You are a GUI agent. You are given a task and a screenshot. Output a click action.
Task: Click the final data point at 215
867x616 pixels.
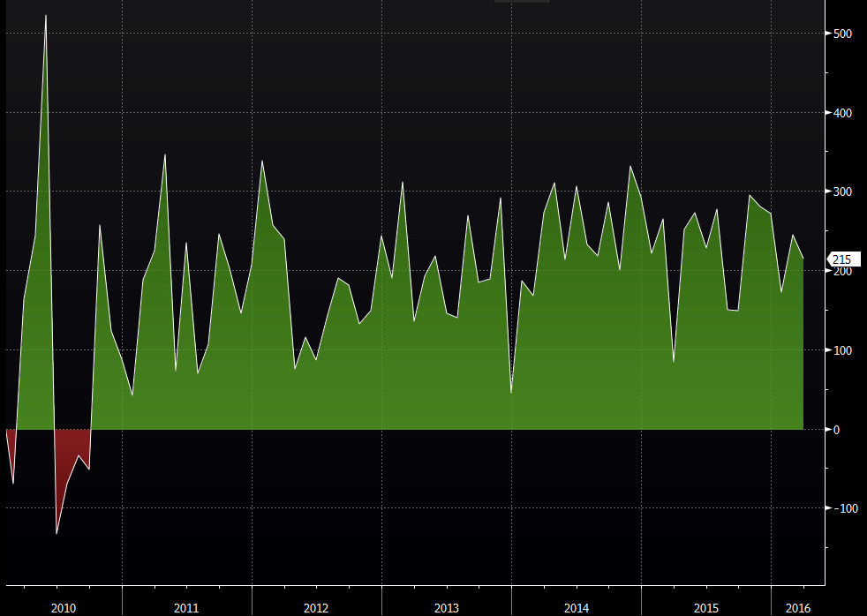point(803,259)
